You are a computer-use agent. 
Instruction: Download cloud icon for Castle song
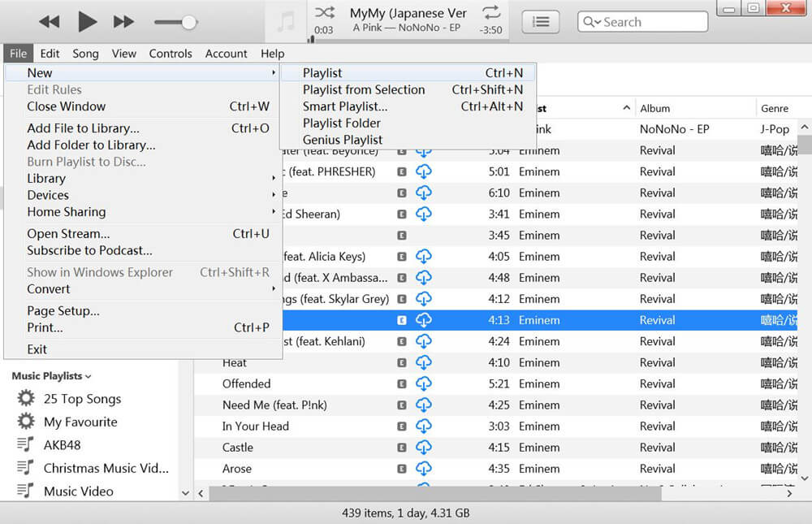click(x=424, y=448)
